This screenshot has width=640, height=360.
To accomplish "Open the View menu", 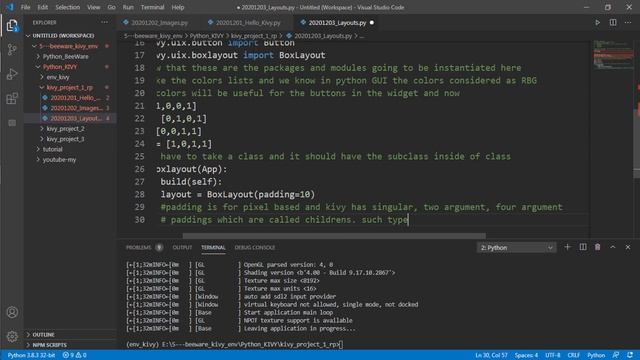I will coord(93,7).
